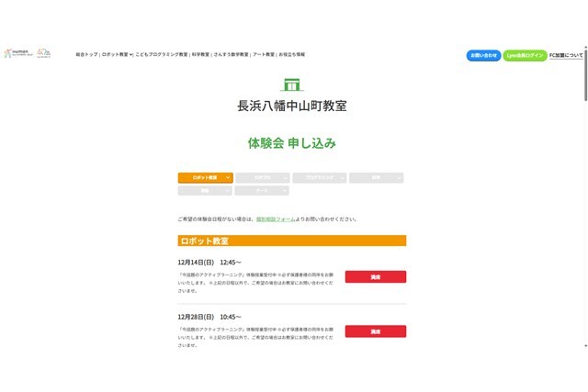Open the FC加盟について link

click(x=566, y=55)
